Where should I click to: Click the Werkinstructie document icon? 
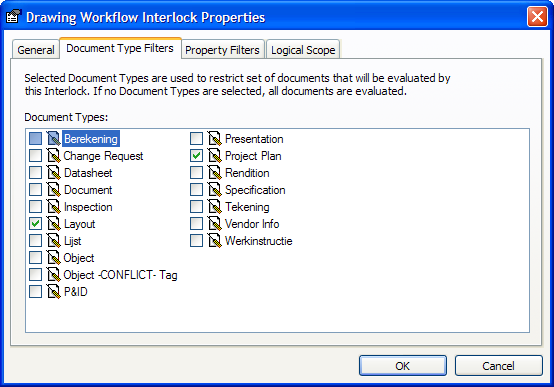[x=214, y=241]
